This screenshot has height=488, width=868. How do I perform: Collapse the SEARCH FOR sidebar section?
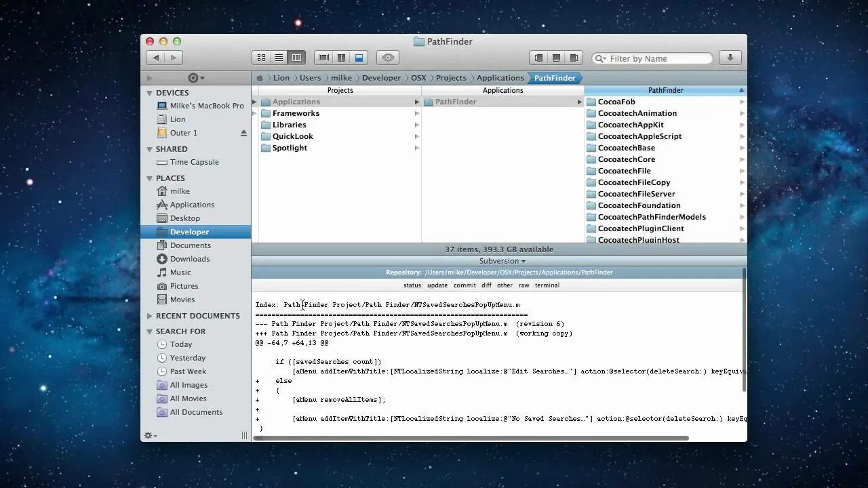point(149,331)
